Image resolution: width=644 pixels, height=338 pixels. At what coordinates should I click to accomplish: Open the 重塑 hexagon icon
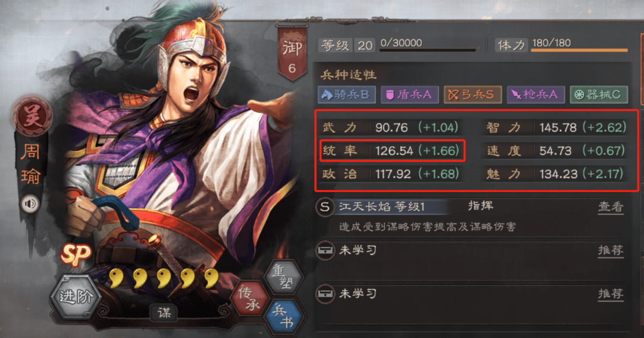coord(285,276)
